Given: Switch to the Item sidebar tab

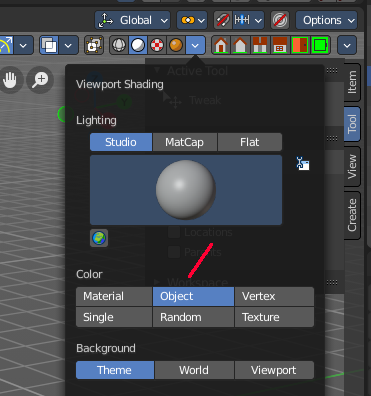Looking at the screenshot, I should pos(352,82).
